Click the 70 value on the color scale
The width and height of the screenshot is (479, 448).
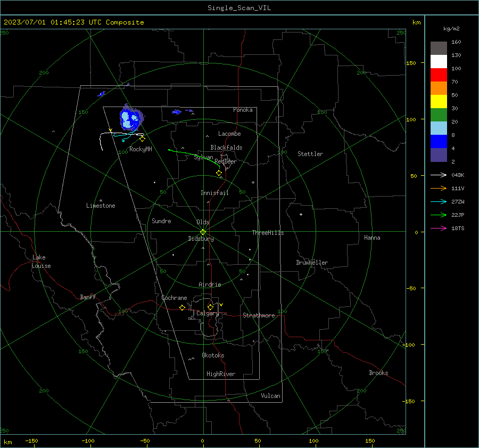455,82
